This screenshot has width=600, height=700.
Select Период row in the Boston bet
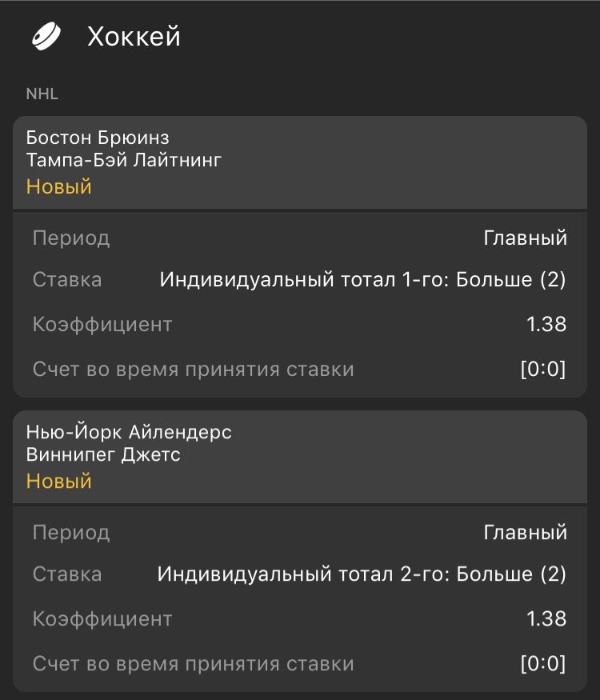click(71, 238)
